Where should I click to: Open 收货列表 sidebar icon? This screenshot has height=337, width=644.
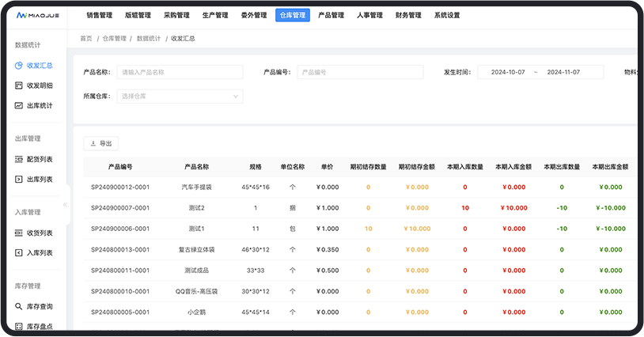tap(18, 233)
